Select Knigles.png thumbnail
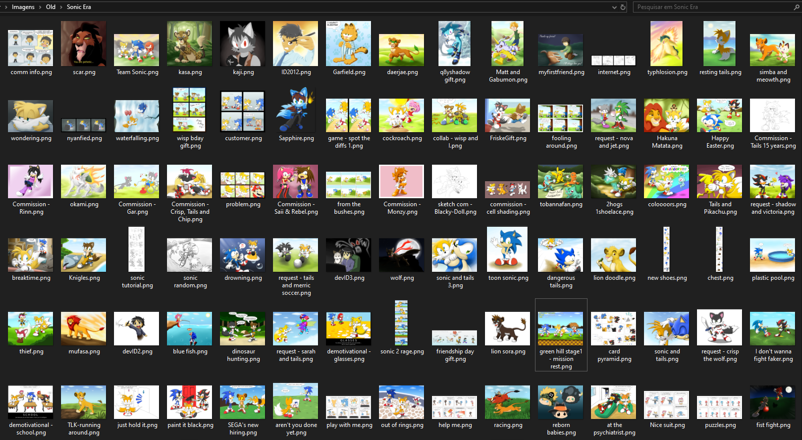 tap(83, 255)
